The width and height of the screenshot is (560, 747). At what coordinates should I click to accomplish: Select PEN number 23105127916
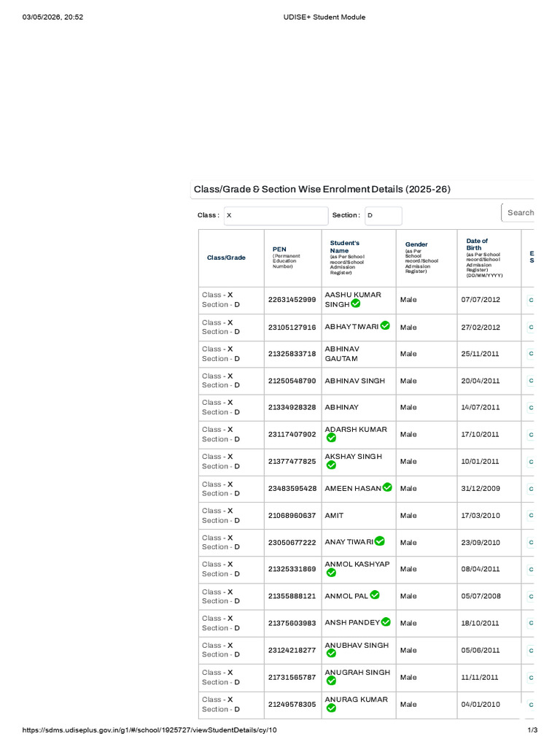(292, 328)
